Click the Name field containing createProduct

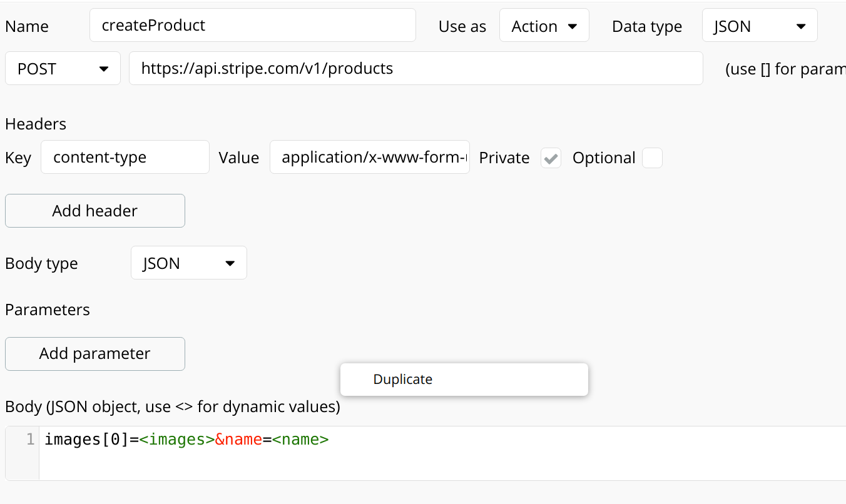252,25
